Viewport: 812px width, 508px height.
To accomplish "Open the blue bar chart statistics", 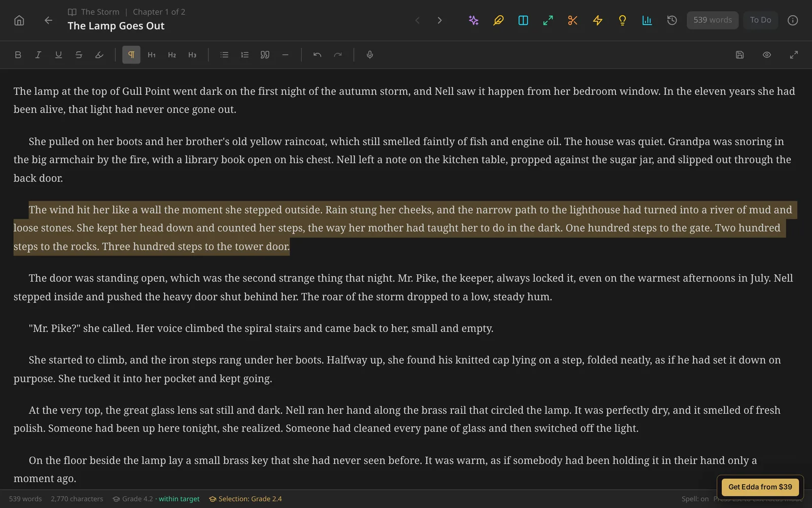I will (647, 20).
